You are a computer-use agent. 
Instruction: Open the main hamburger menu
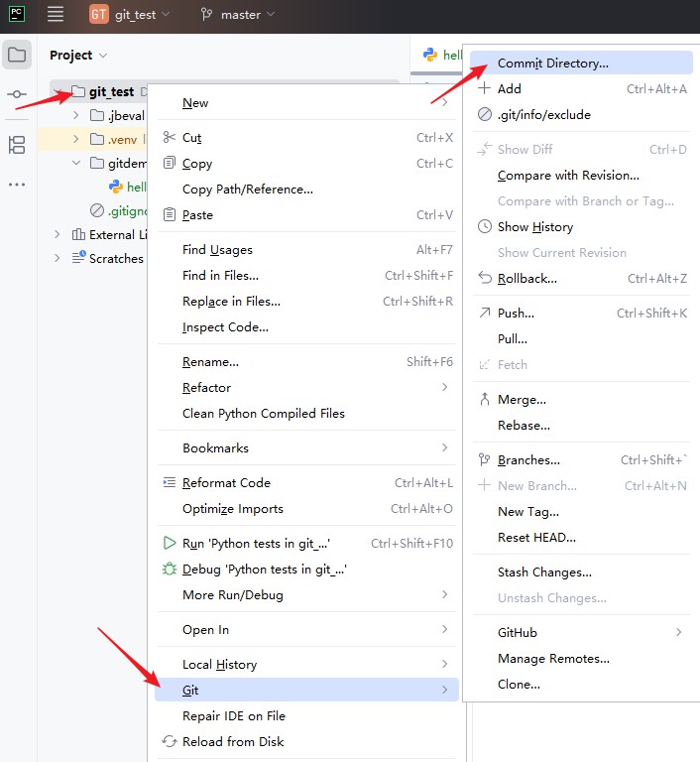pyautogui.click(x=56, y=14)
